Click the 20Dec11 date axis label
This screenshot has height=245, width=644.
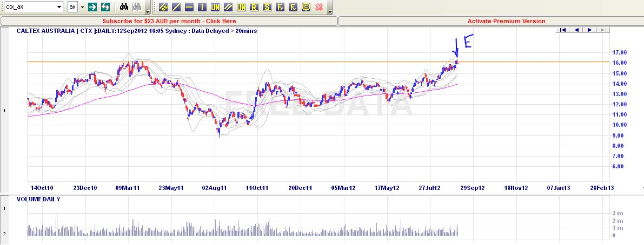(300, 188)
